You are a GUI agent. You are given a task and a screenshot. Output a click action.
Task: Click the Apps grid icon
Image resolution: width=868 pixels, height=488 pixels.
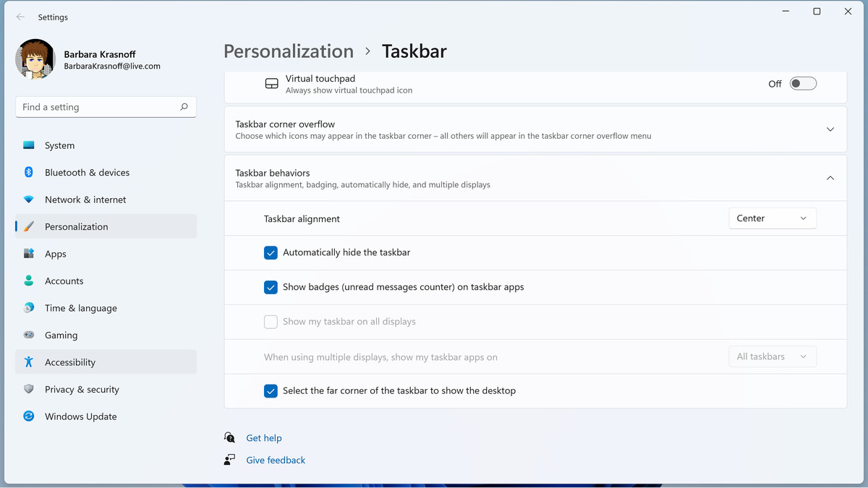[29, 254]
